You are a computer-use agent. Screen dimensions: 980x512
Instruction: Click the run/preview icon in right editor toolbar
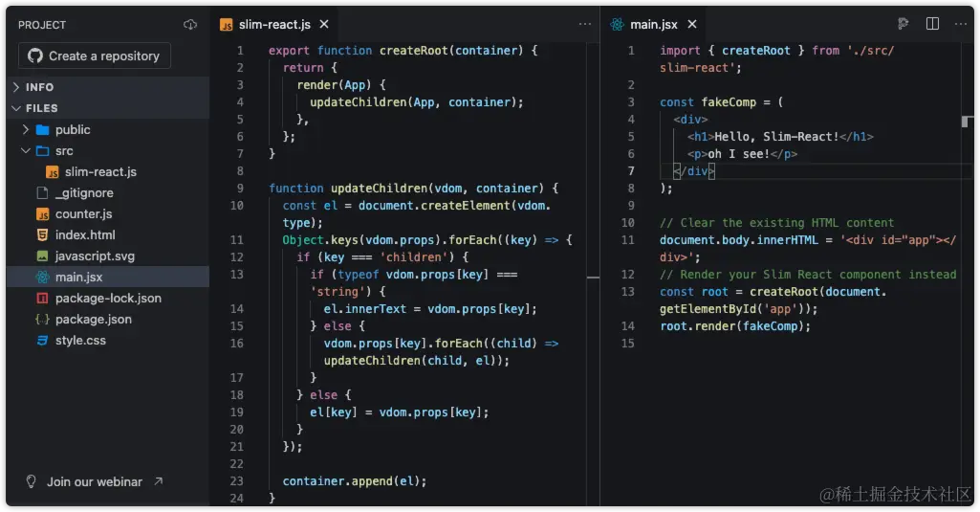[904, 24]
